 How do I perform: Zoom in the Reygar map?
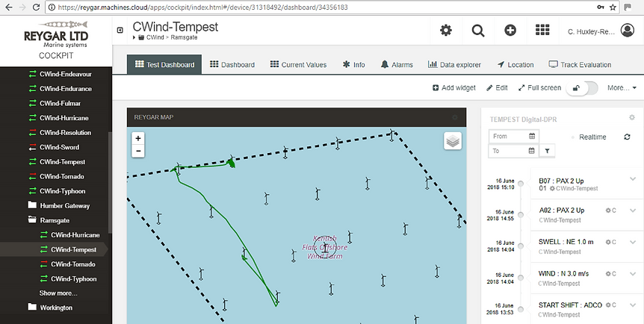click(138, 139)
